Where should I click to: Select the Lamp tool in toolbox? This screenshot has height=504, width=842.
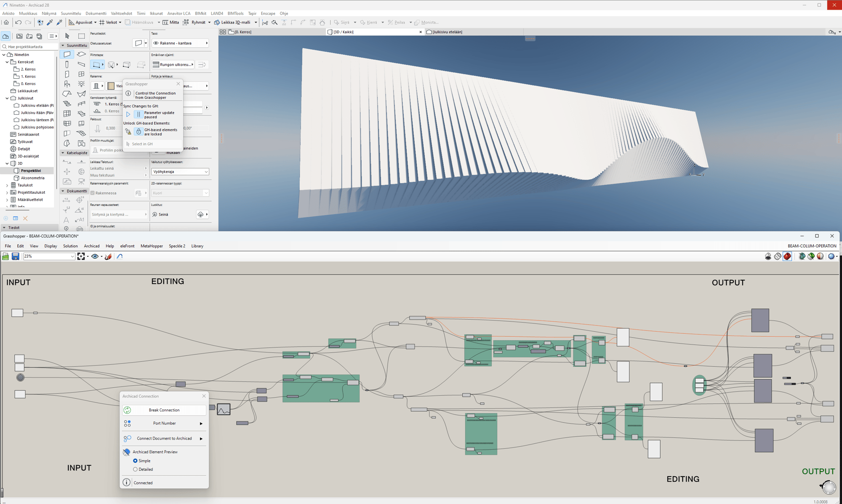pos(81,84)
